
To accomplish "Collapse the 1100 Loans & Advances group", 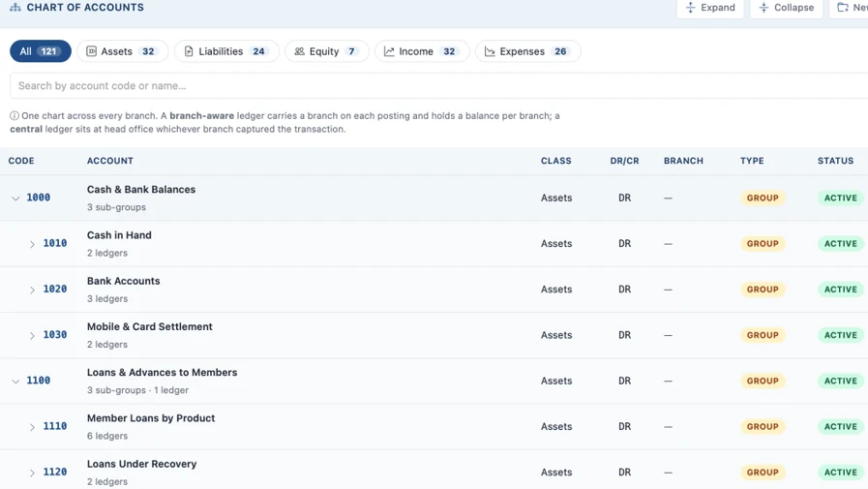I will [x=15, y=381].
